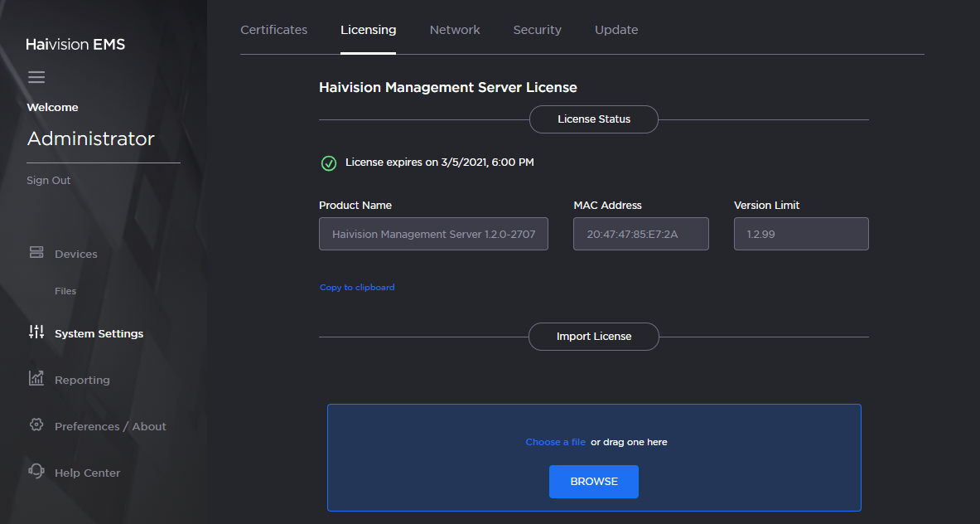
Task: Expand the License Status section
Action: 593,119
